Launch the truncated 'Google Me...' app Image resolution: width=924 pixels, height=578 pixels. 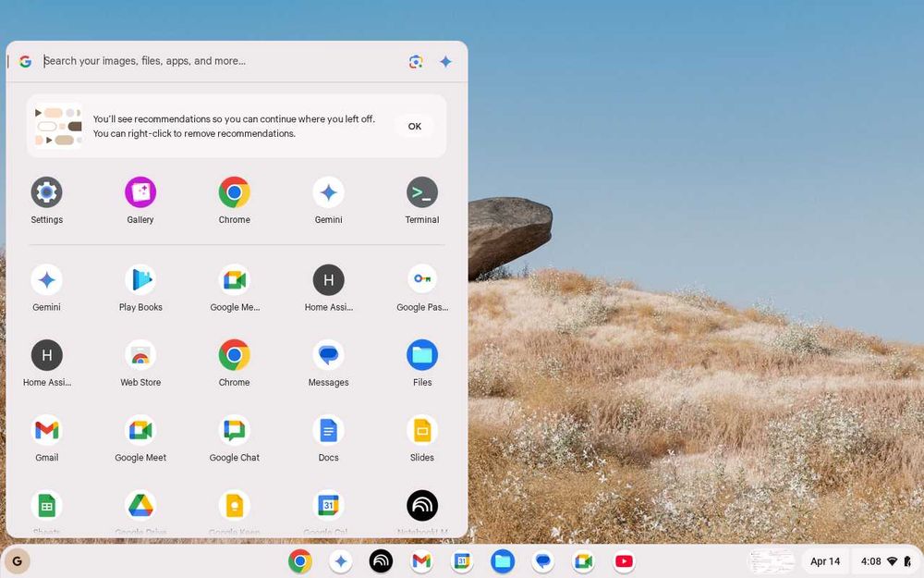coord(234,279)
